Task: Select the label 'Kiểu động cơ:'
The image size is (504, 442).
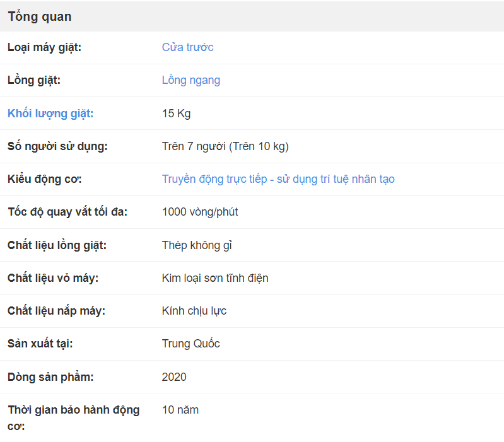Action: point(45,179)
